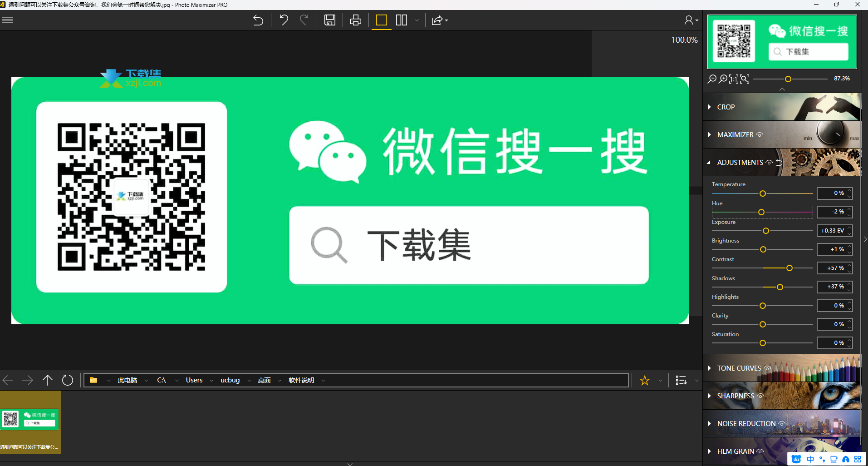Adjust the navigator zoom slider

pyautogui.click(x=788, y=79)
